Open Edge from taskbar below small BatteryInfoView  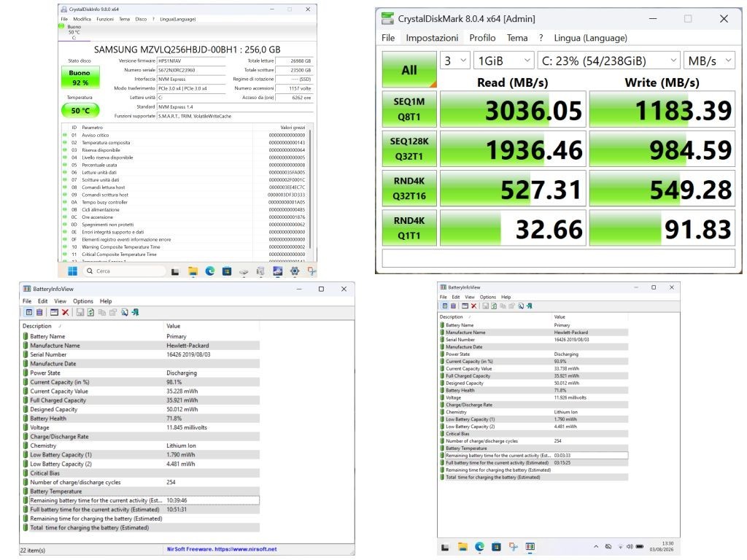479,547
